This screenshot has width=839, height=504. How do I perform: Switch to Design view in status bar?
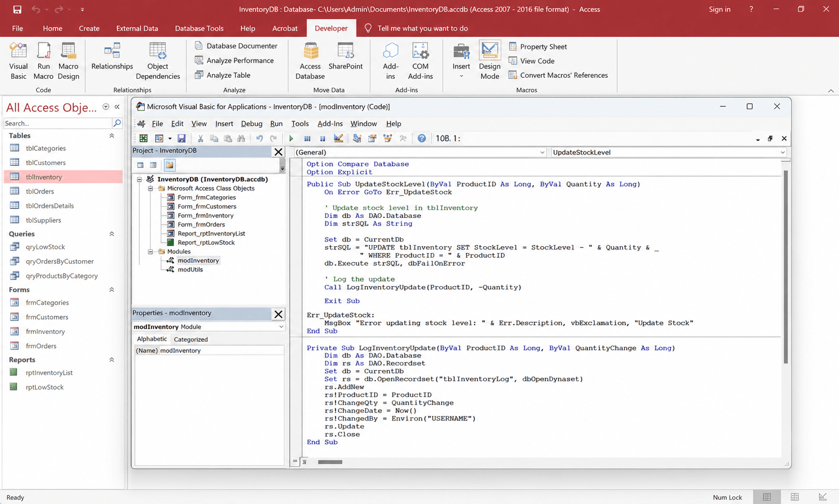click(x=822, y=497)
